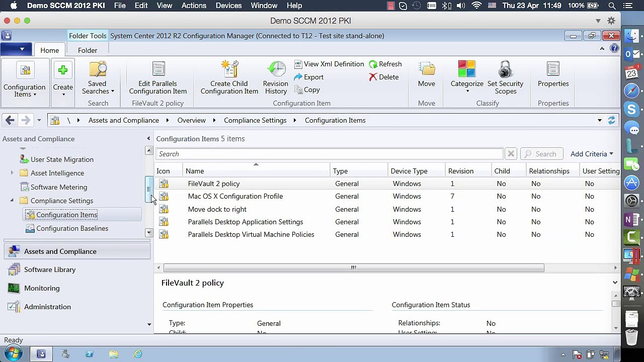This screenshot has width=644, height=362.
Task: Open the Devices menu in the menu bar
Action: coord(228,6)
